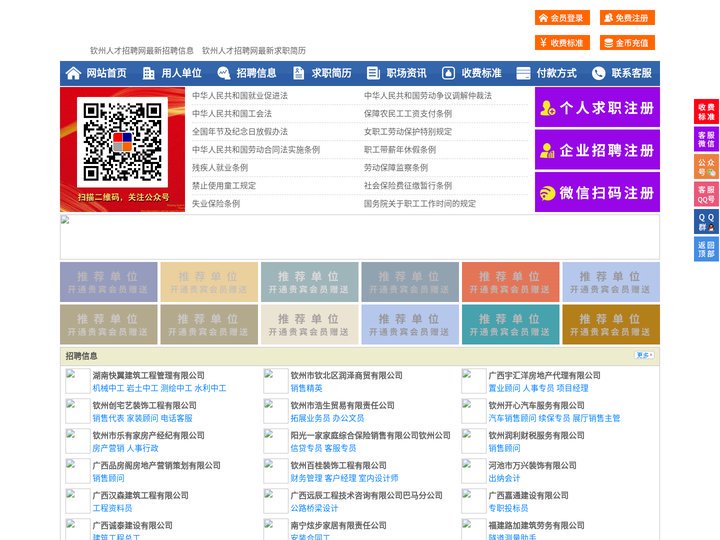Click the broken logo image beside 湖南快翼建筑工程管理有限公司
Image resolution: width=720 pixels, height=540 pixels.
click(x=77, y=381)
